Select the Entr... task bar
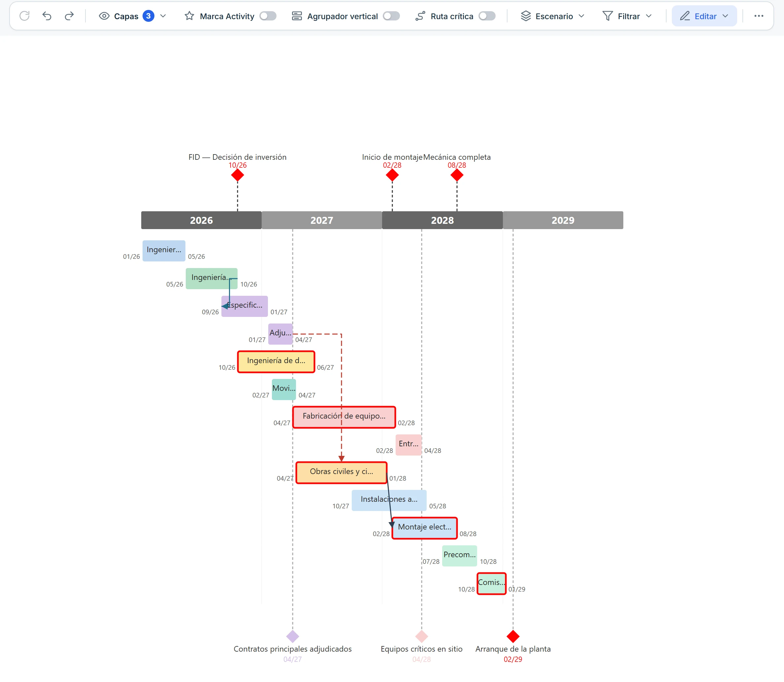 (408, 445)
